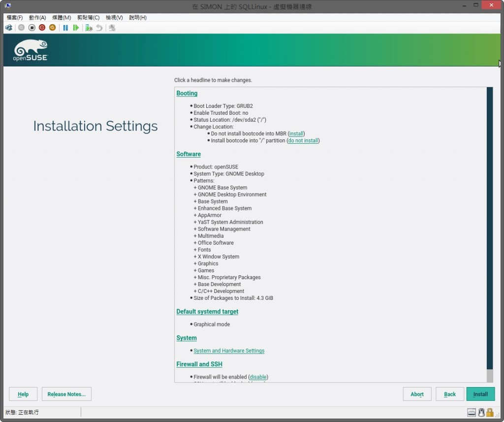Open the Firewall and SSH headline
This screenshot has width=504, height=422.
(x=199, y=364)
